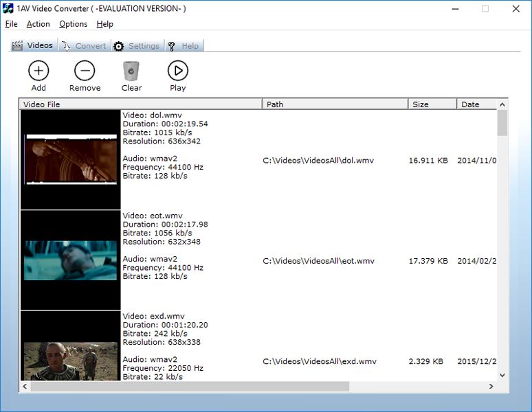Click 'Resolution: 636x342' text
Image resolution: width=532 pixels, height=412 pixels.
point(162,141)
